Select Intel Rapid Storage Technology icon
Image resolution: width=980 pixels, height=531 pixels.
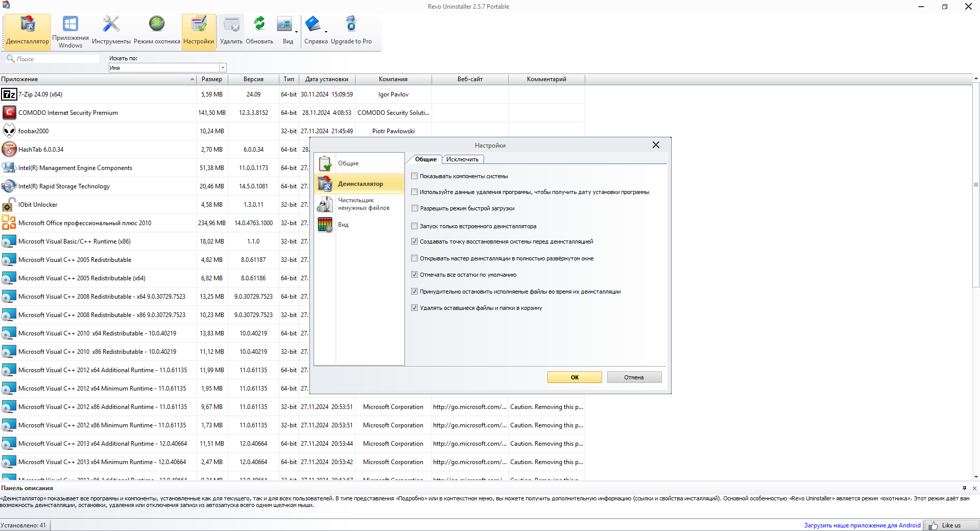(x=9, y=186)
